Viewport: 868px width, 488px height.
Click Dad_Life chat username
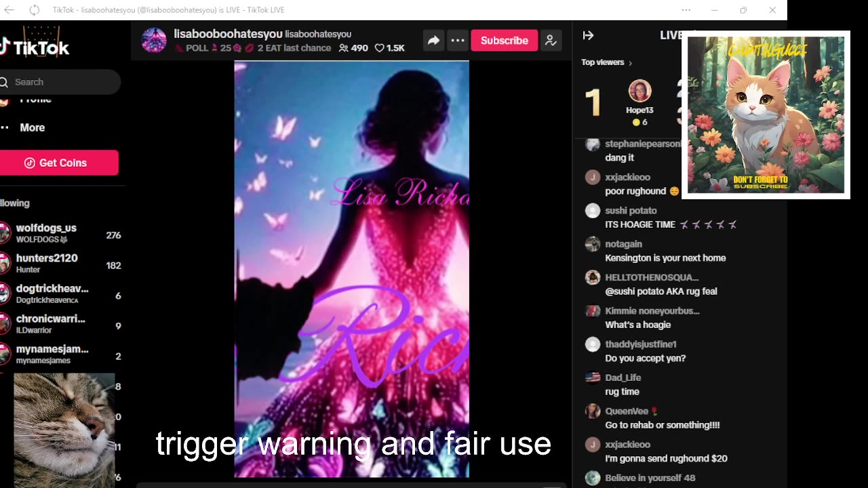pos(623,378)
